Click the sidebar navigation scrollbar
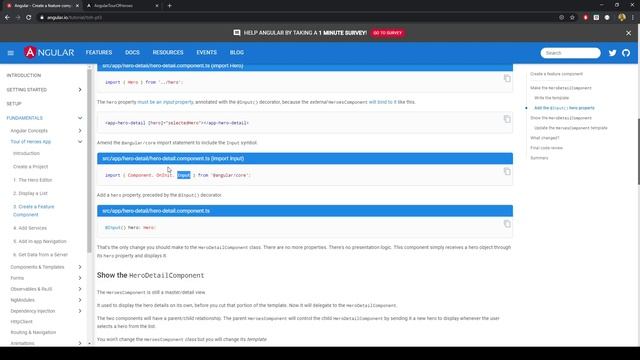Screen dimensions: 640x360 [x=89, y=161]
